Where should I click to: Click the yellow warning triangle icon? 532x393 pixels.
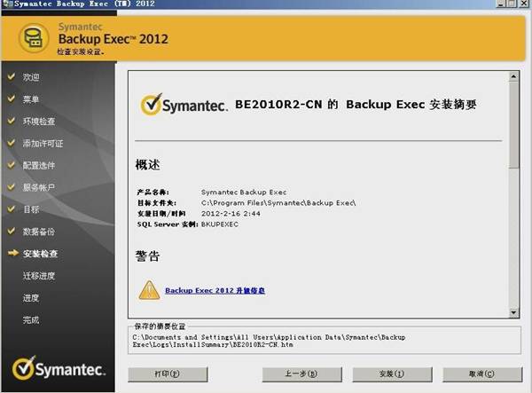148,290
